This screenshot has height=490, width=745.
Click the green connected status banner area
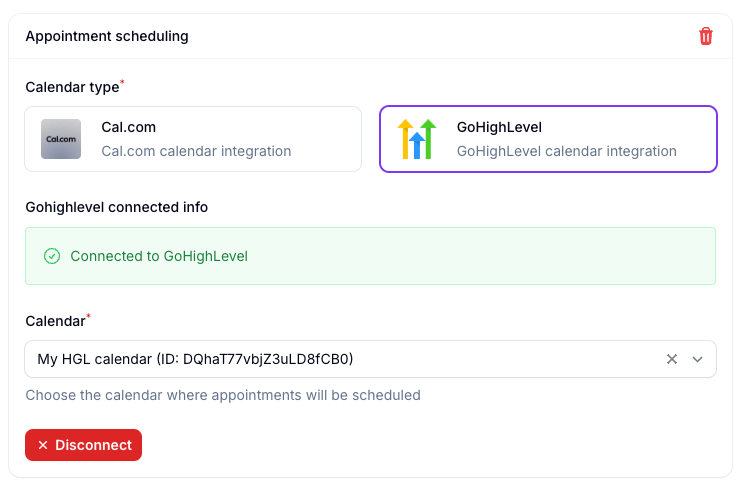coord(370,256)
